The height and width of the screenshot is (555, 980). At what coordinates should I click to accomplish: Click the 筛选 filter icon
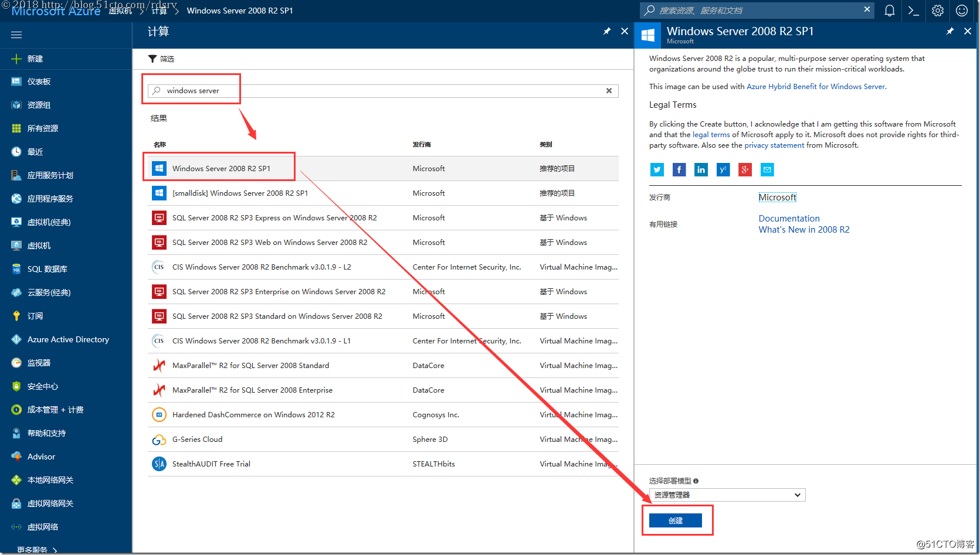[x=152, y=59]
